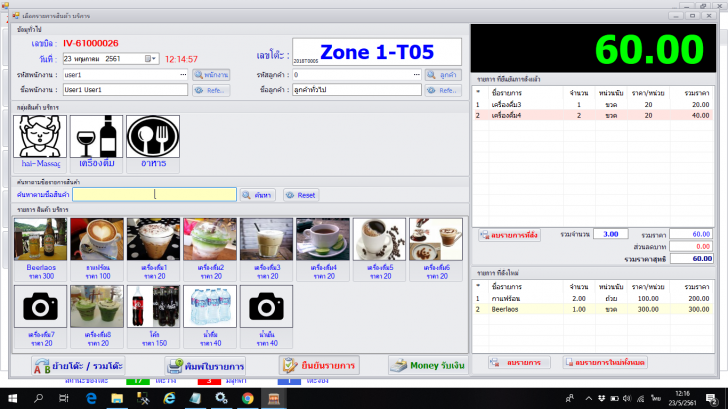The image size is (728, 409).
Task: Open the settings gears taskbar icon
Action: click(x=221, y=398)
